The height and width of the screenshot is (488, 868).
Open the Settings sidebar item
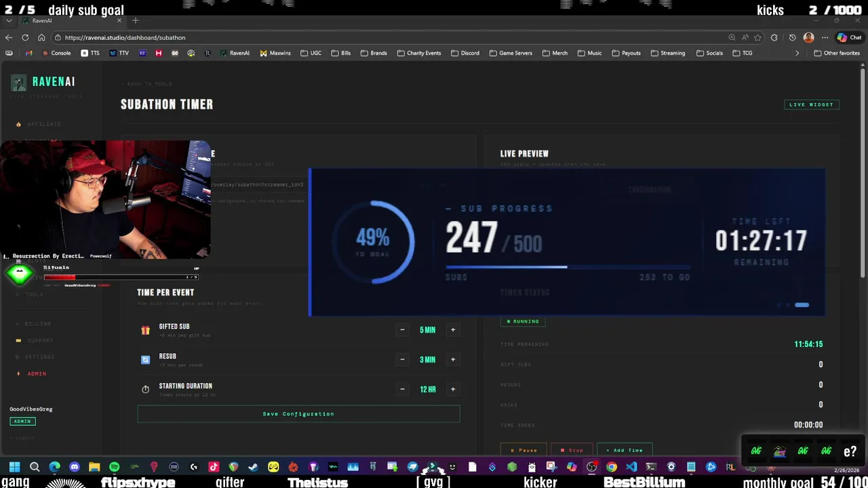coord(35,357)
